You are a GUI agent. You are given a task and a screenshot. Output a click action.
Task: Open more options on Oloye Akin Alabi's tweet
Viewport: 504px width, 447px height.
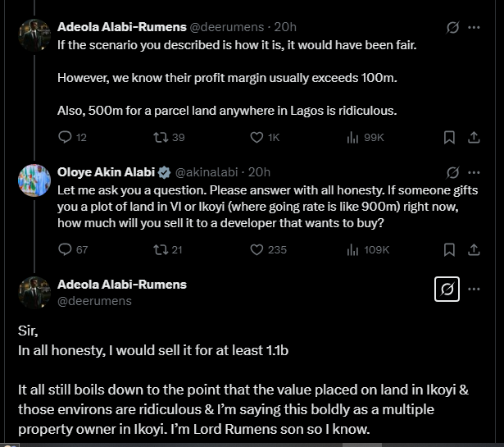click(x=474, y=172)
